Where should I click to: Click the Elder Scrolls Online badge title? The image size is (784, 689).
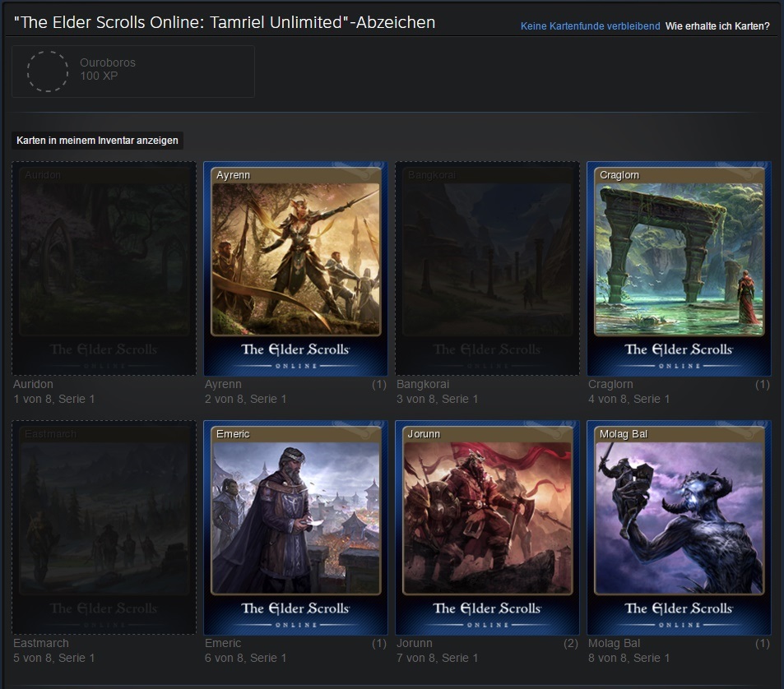click(225, 23)
